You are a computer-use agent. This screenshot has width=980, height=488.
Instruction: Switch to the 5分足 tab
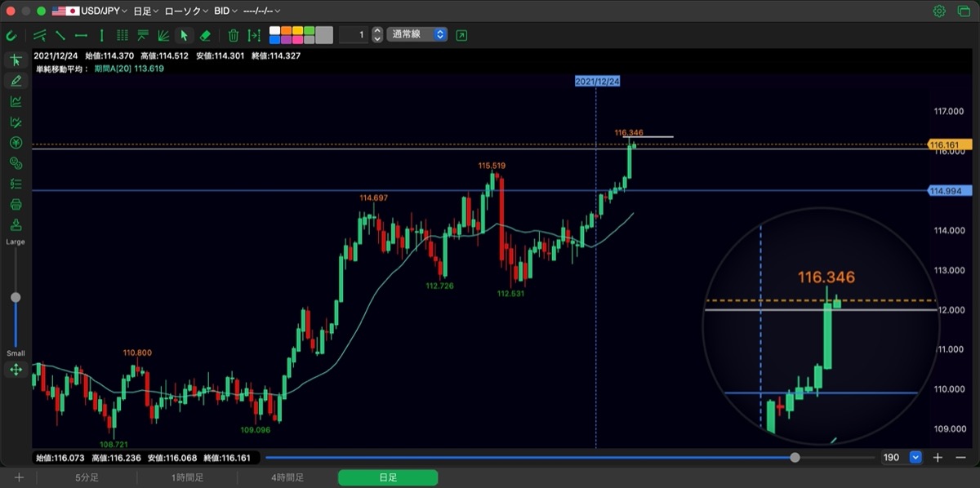coord(87,477)
